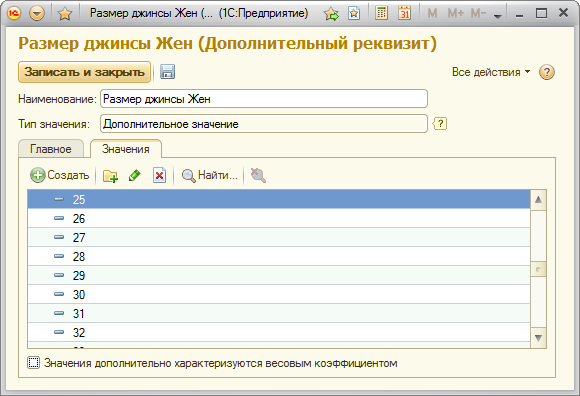Screen dimensions: 580x396
Task: Click the Записать и закрыть button
Action: pos(84,72)
